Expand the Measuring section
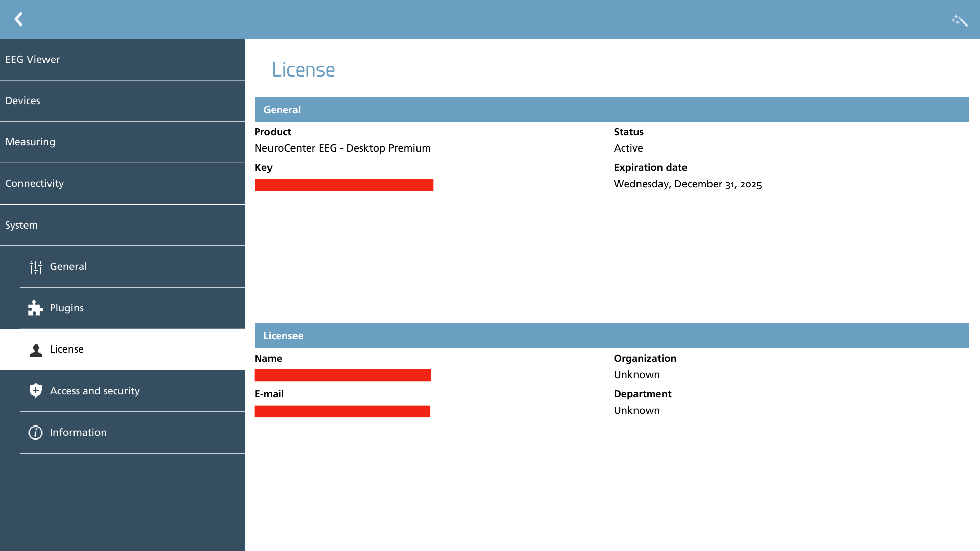The image size is (980, 551). click(x=122, y=142)
